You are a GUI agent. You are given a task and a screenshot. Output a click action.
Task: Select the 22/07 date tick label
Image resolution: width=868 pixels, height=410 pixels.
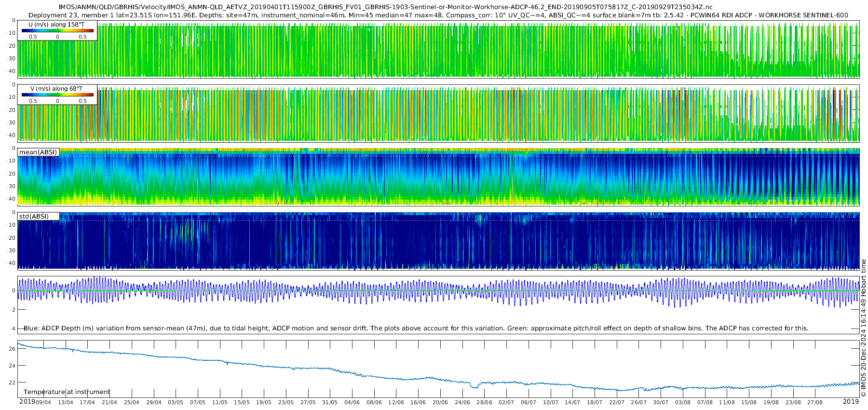point(616,402)
